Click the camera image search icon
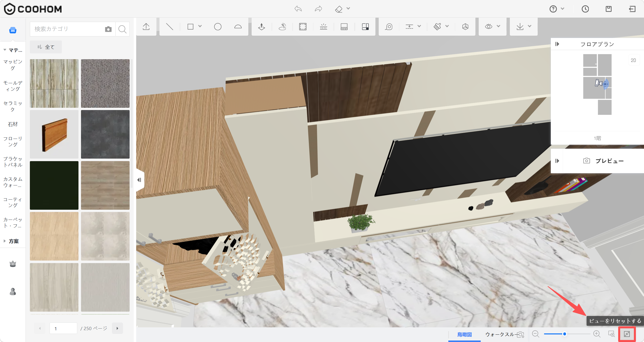 tap(108, 29)
